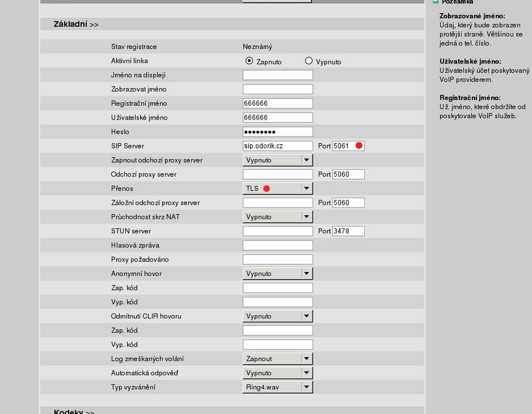Click the Neznámý registration status text
532x414 pixels.
tap(258, 47)
